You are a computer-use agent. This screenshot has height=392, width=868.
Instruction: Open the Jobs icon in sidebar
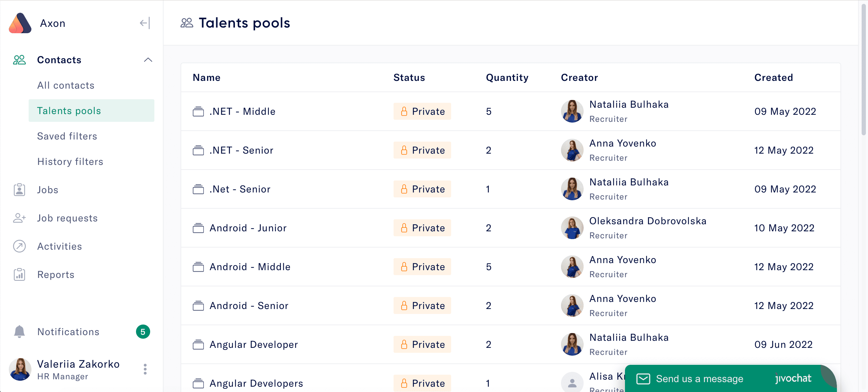tap(19, 190)
